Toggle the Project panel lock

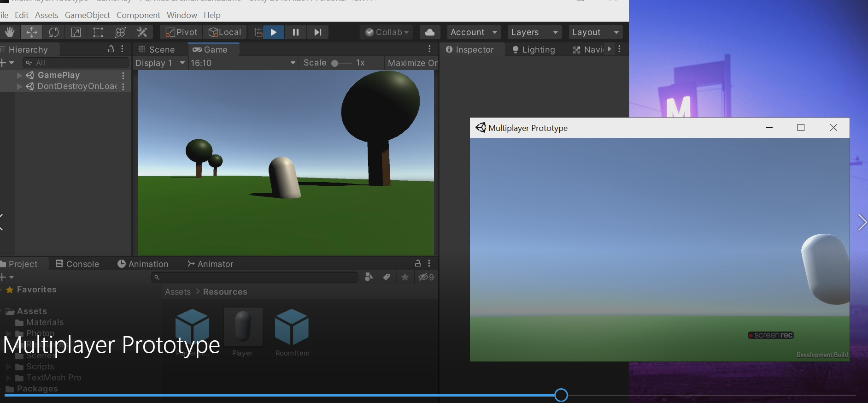418,263
